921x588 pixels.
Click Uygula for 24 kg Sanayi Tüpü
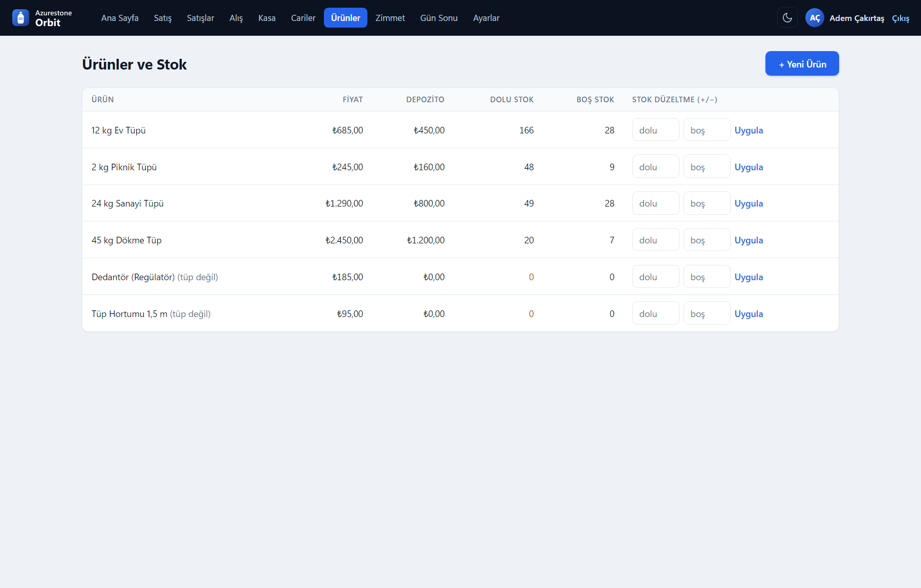pos(749,203)
